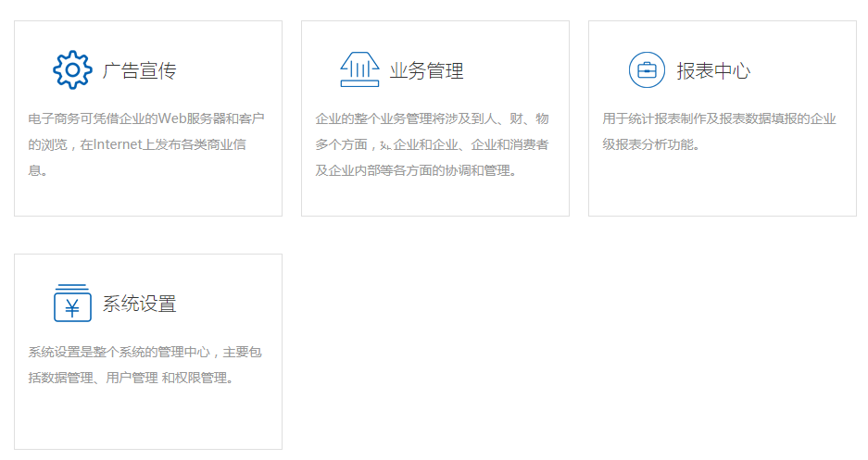Click "用户管理" text in the 系统设置 card
This screenshot has height=460, width=868.
[132, 378]
